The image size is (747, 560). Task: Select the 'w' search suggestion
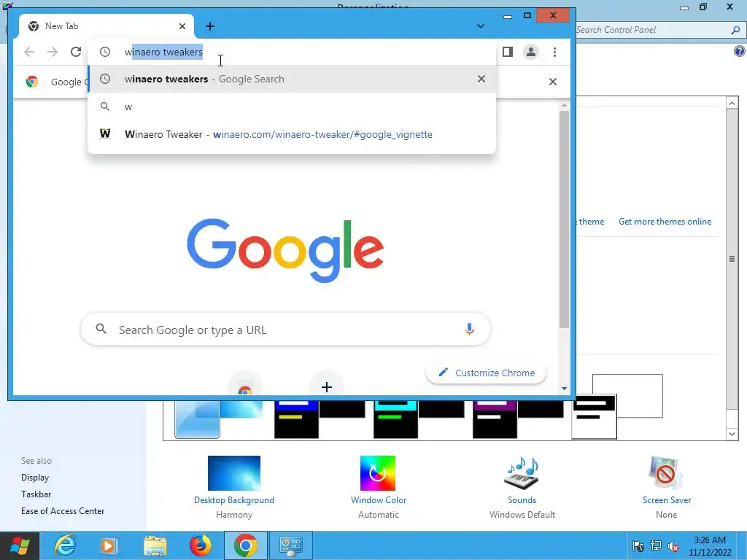click(x=292, y=106)
